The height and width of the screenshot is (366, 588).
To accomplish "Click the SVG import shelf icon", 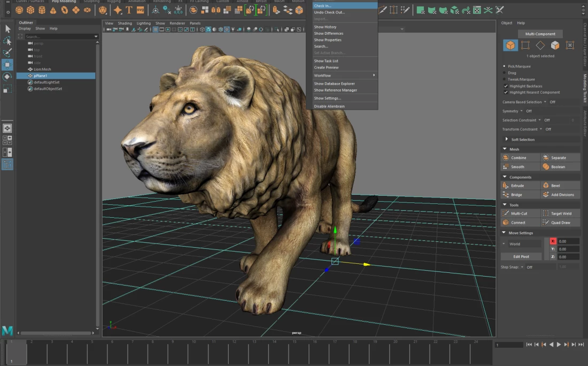I will pos(140,10).
